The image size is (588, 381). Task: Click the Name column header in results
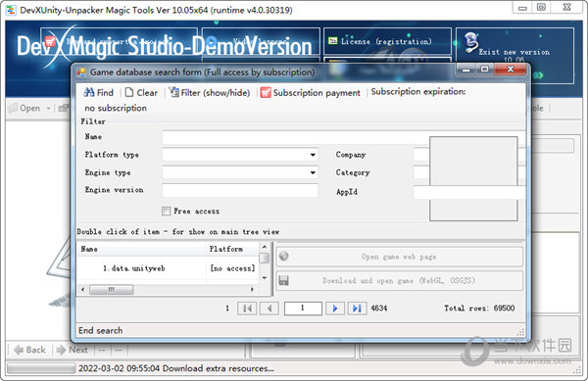tap(141, 249)
